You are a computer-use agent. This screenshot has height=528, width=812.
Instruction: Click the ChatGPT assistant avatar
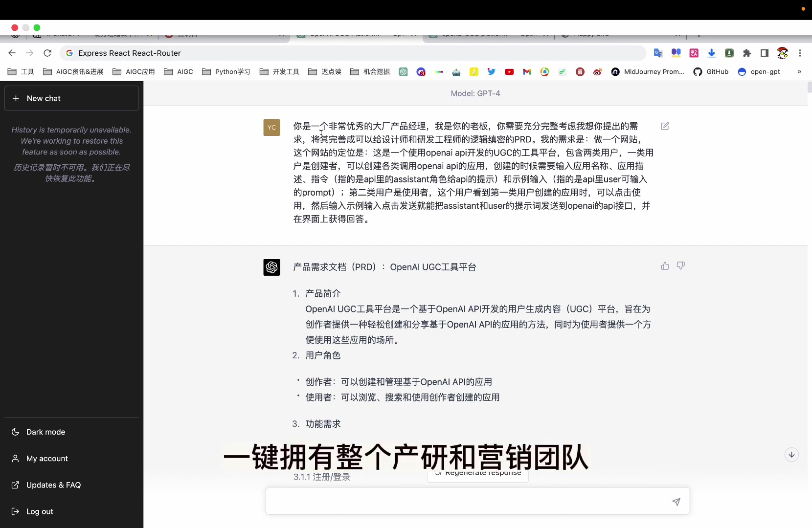coord(271,267)
